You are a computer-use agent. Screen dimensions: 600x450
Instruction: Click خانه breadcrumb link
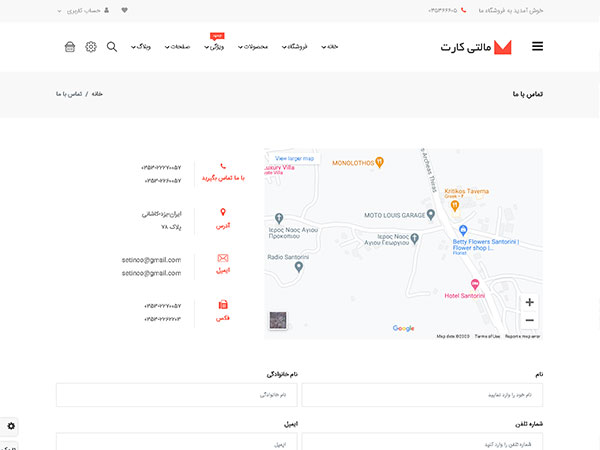97,95
